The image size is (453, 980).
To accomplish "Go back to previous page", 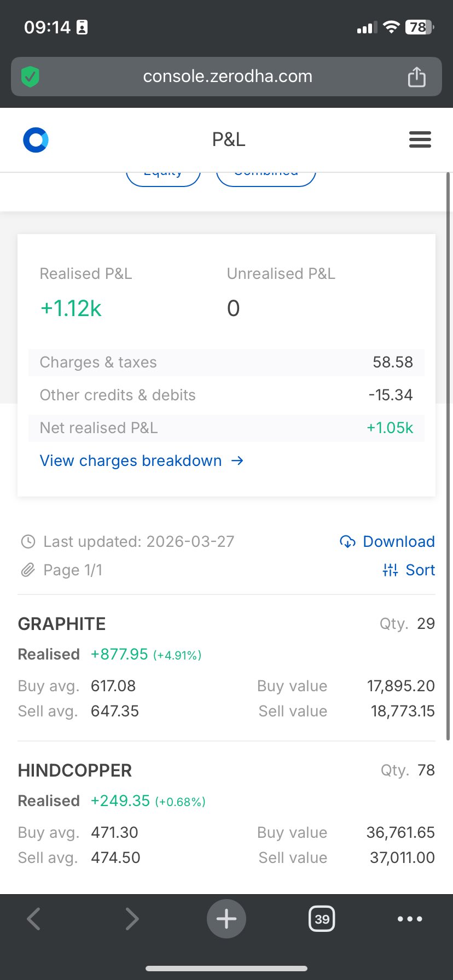I will [x=34, y=919].
